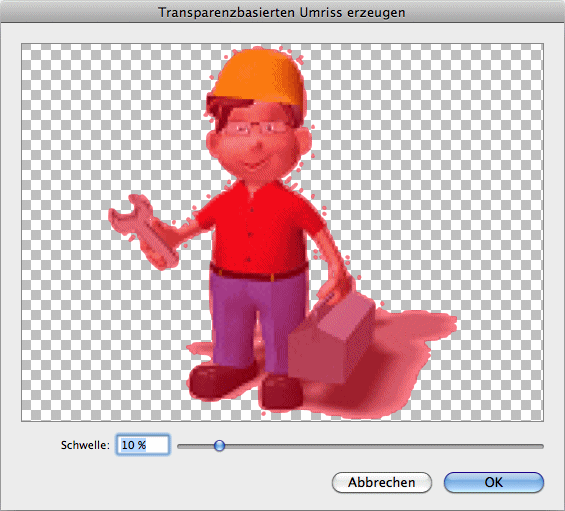Click the OK button

[494, 482]
